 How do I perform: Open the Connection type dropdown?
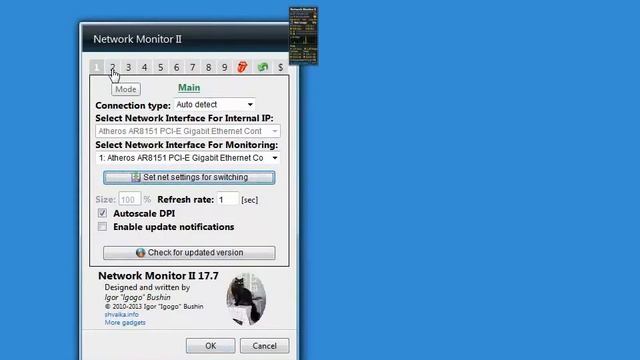point(215,104)
